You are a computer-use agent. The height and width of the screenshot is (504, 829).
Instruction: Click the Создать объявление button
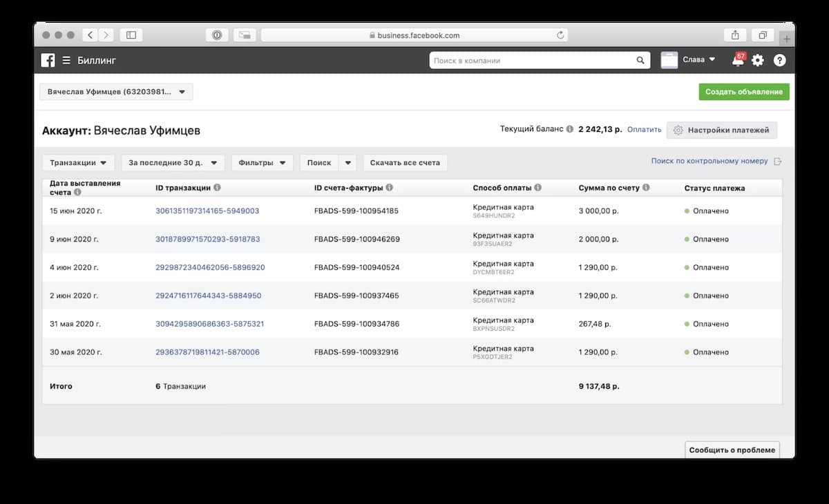pos(743,92)
